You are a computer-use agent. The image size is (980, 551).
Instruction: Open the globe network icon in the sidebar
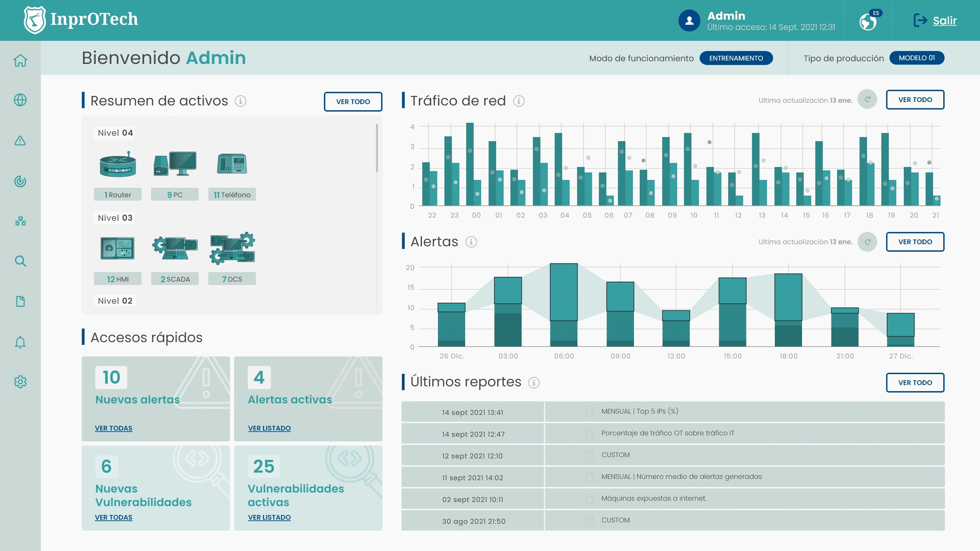coord(20,100)
